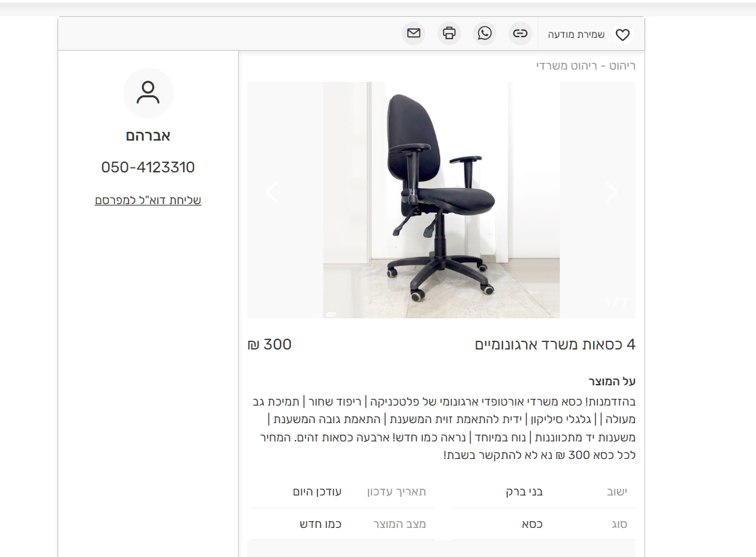Image resolution: width=756 pixels, height=557 pixels.
Task: Click the listing title 4 כסאות משרד ארגונומיים
Action: 555,345
